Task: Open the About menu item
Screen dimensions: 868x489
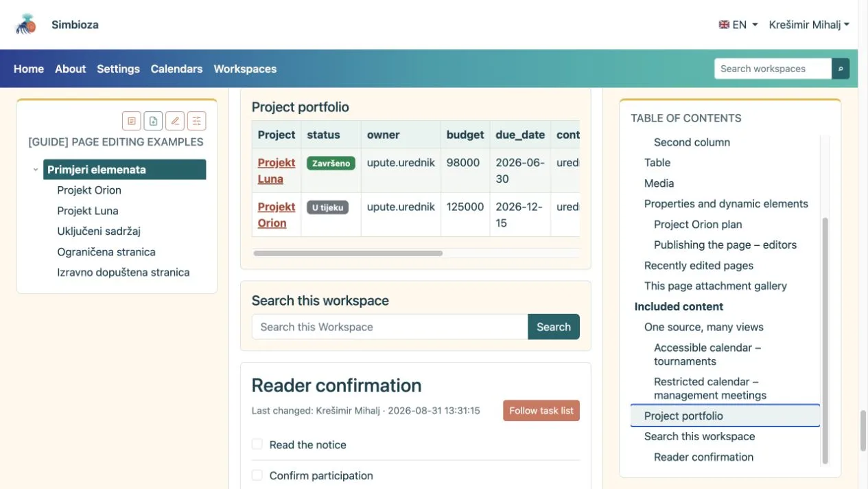Action: pos(71,69)
